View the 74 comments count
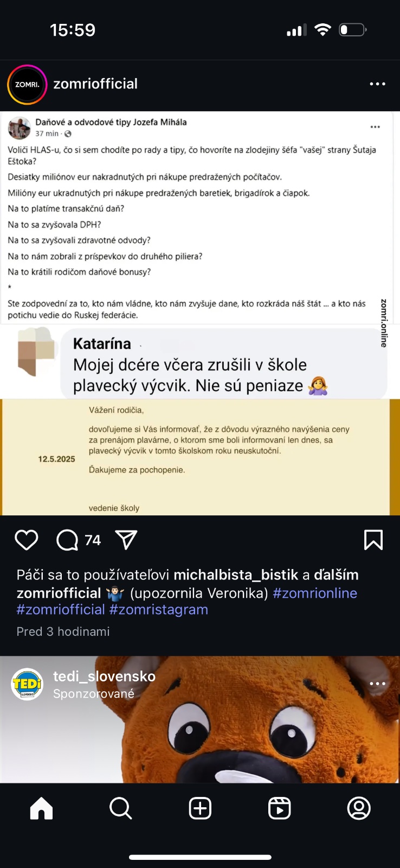 click(x=93, y=540)
